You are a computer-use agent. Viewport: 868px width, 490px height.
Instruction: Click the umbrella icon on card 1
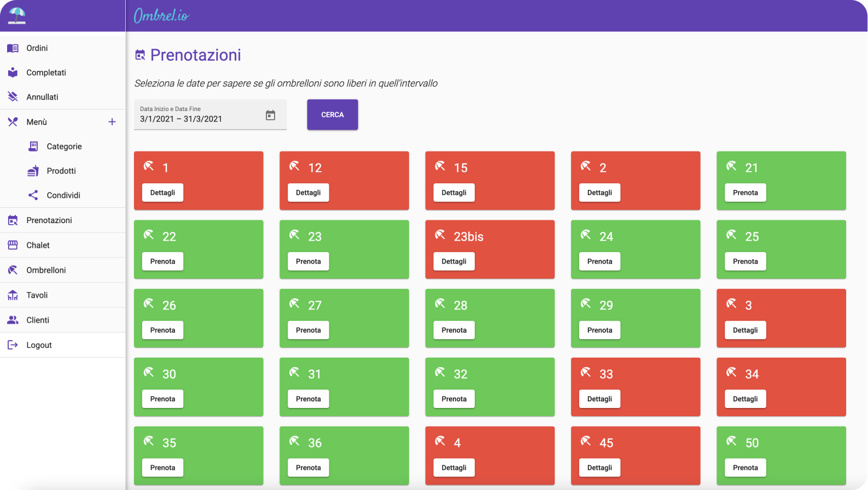[148, 166]
